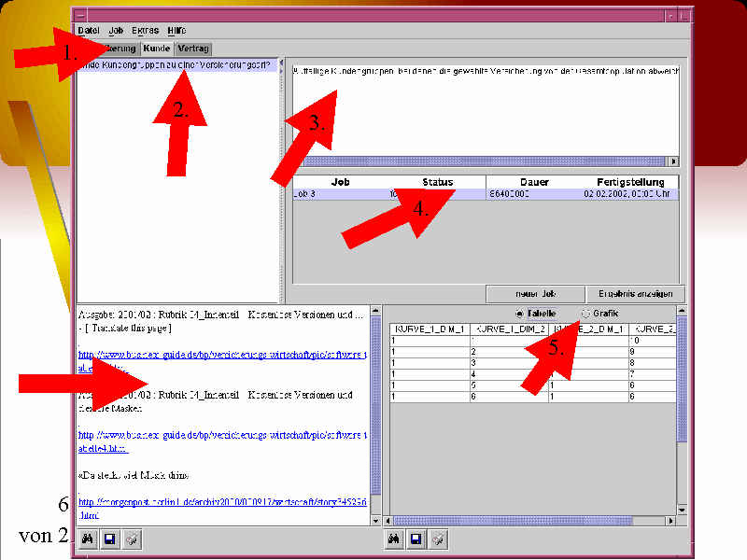Click the icon right of save below the results table
The image size is (747, 560).
click(438, 539)
